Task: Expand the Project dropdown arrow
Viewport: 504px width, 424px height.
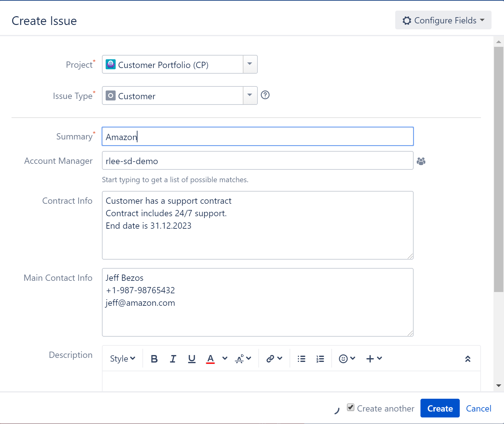Action: click(250, 64)
